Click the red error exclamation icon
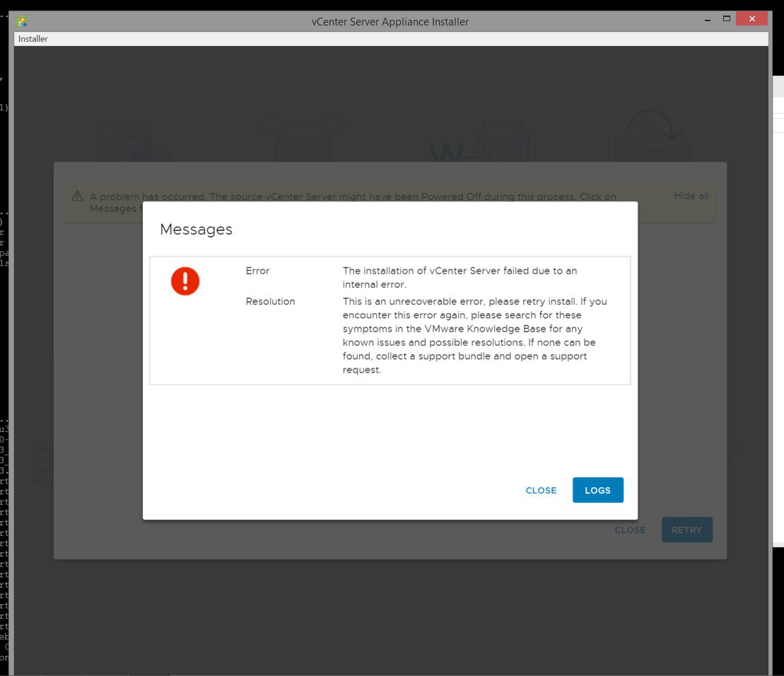The height and width of the screenshot is (676, 784). [185, 281]
